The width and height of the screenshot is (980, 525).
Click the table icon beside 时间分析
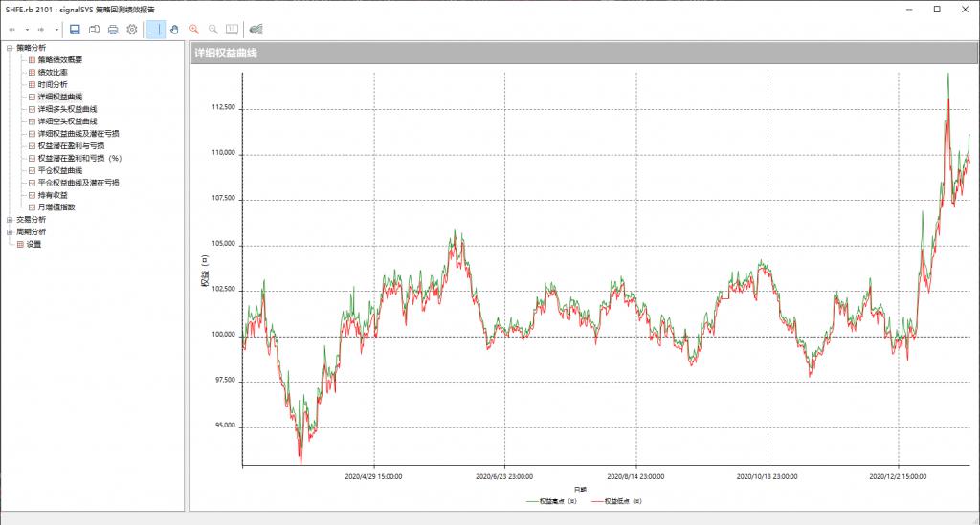(32, 85)
